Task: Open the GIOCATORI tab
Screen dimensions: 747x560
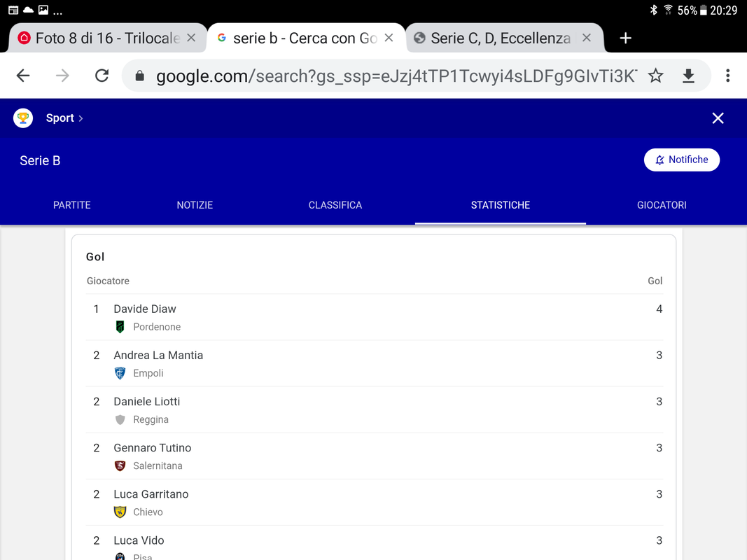Action: (662, 205)
